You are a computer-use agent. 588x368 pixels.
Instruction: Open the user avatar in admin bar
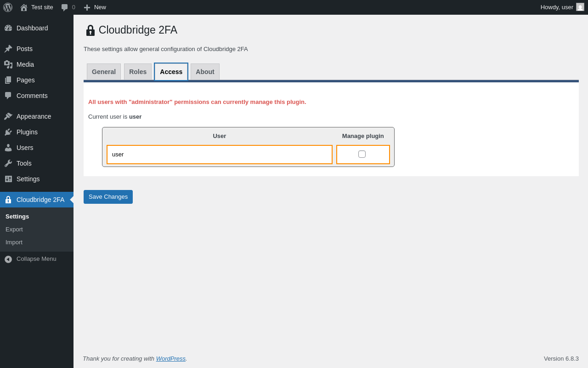580,7
